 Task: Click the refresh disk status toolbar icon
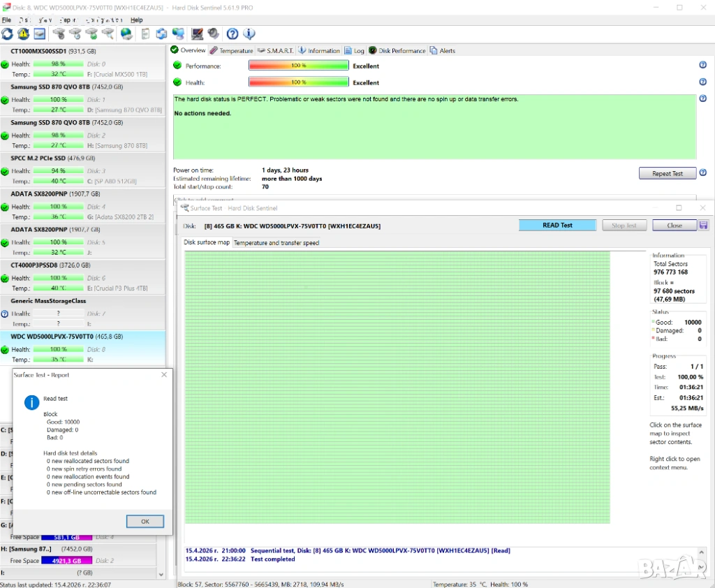coord(8,34)
